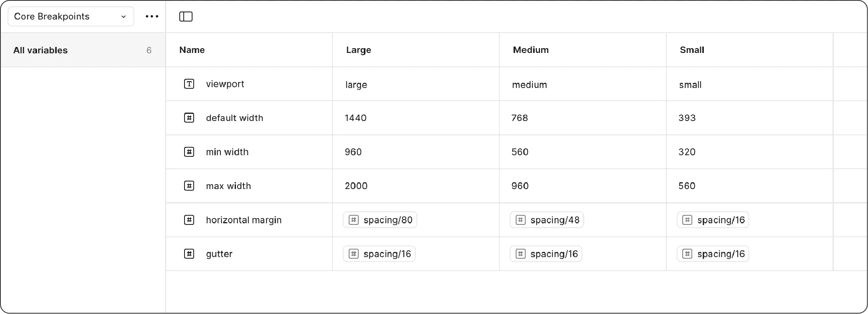Click the number icon beside horizontal margin
This screenshot has width=868, height=314.
tap(189, 220)
